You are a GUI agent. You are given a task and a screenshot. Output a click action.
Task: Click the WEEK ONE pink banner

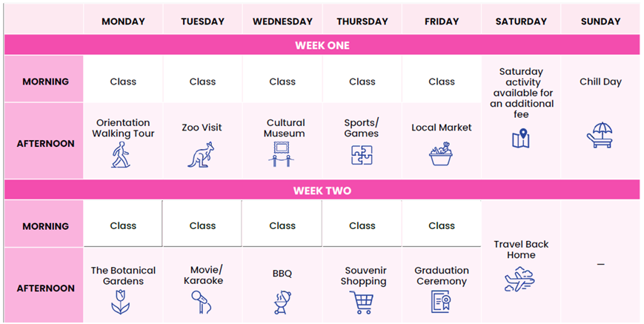click(x=322, y=45)
